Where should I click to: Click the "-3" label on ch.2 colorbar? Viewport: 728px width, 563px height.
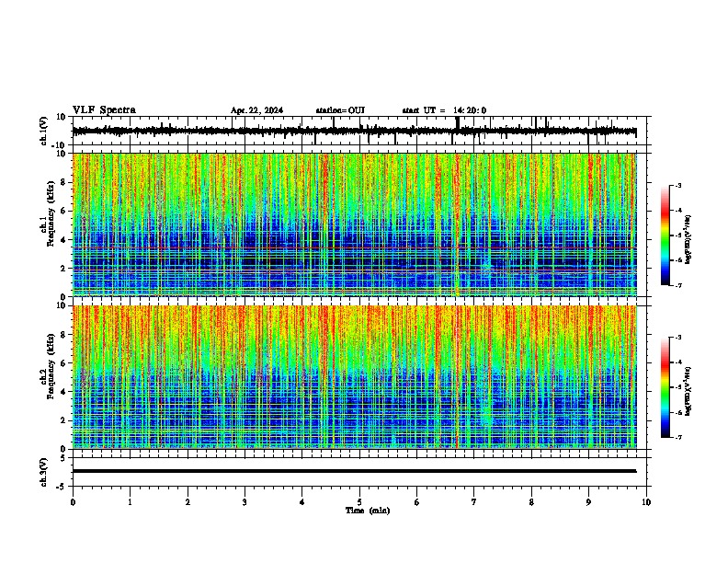point(677,338)
